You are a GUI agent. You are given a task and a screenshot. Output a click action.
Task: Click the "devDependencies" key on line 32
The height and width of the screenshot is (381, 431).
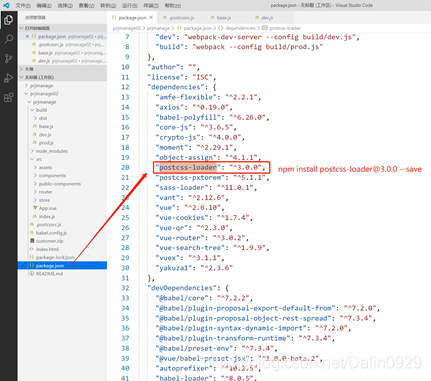[184, 288]
